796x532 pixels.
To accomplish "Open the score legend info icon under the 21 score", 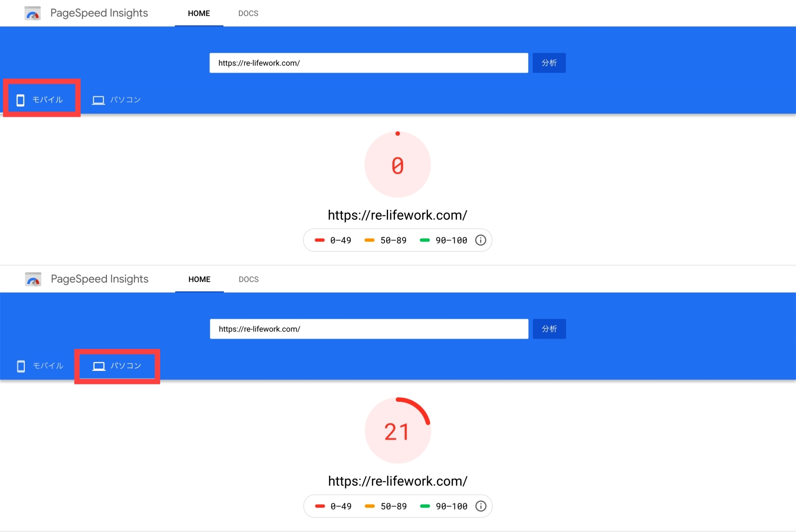I will click(x=481, y=506).
